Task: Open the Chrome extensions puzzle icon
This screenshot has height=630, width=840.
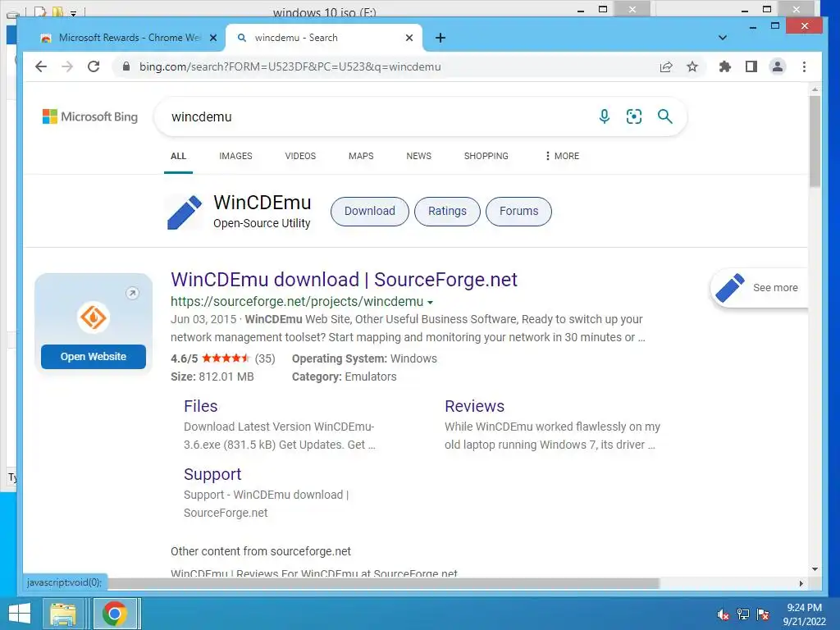Action: (x=725, y=66)
